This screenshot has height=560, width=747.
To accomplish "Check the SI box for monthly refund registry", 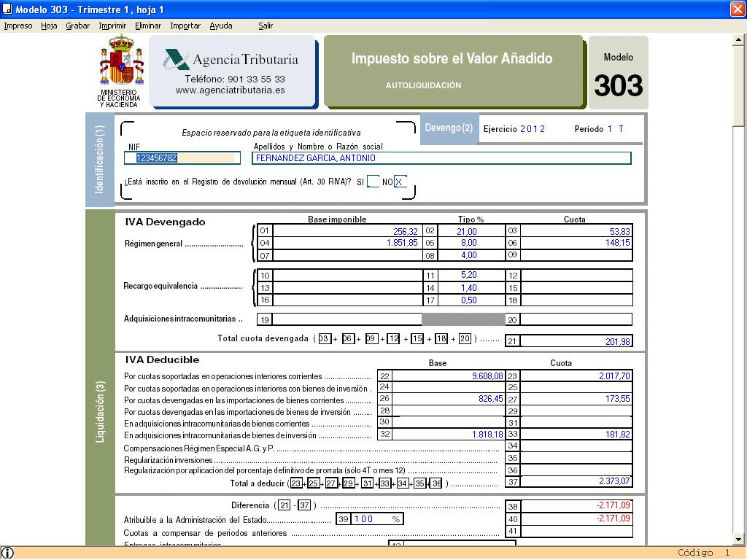I will [x=373, y=182].
